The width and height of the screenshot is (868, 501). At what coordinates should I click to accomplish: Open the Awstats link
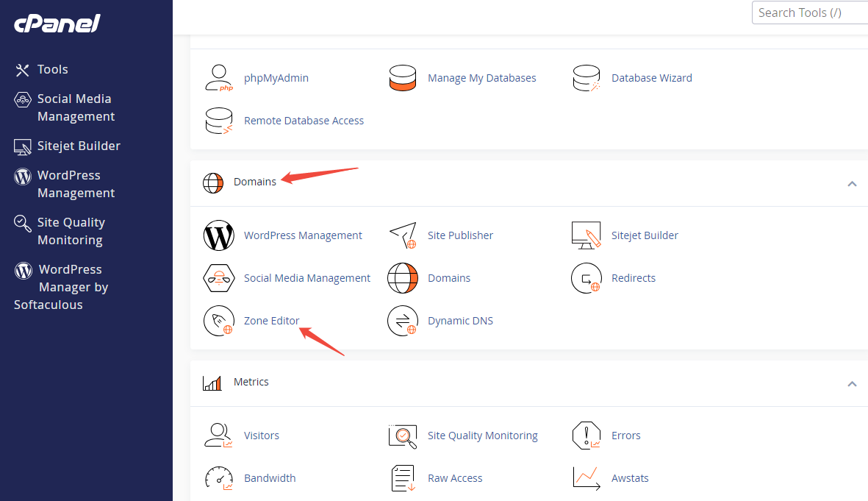(630, 478)
